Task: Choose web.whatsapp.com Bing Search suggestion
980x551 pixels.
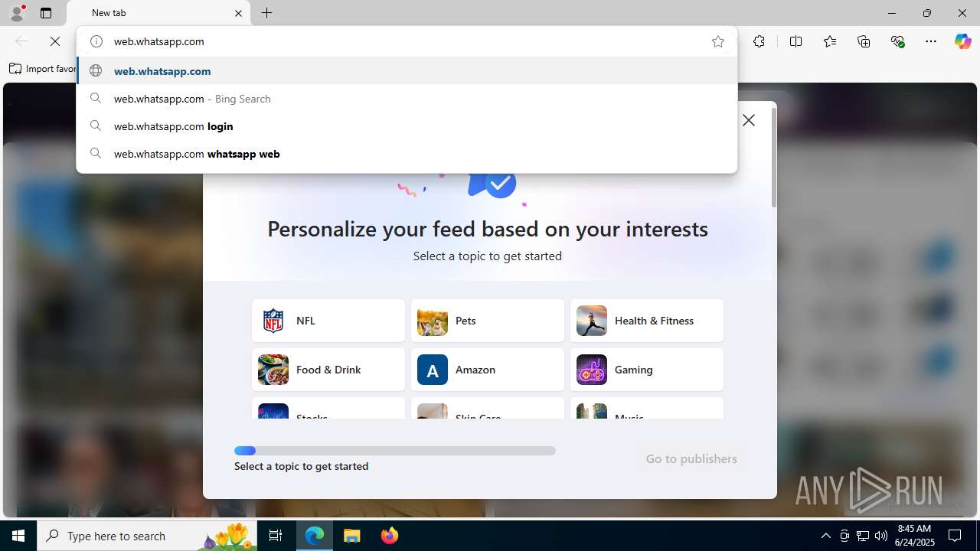Action: (407, 99)
